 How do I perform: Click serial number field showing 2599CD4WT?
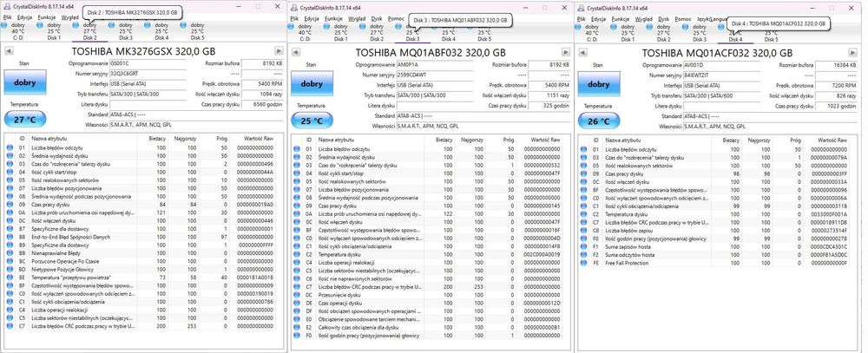435,75
